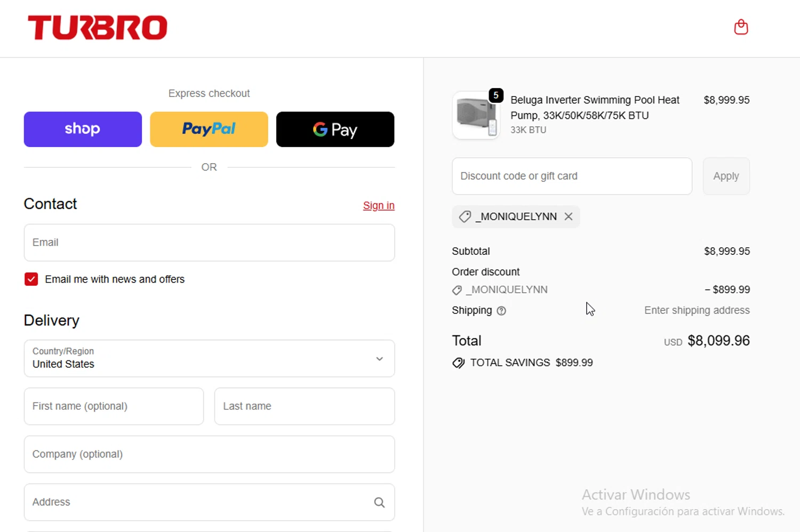
Task: Pay with PayPal express button
Action: click(209, 129)
